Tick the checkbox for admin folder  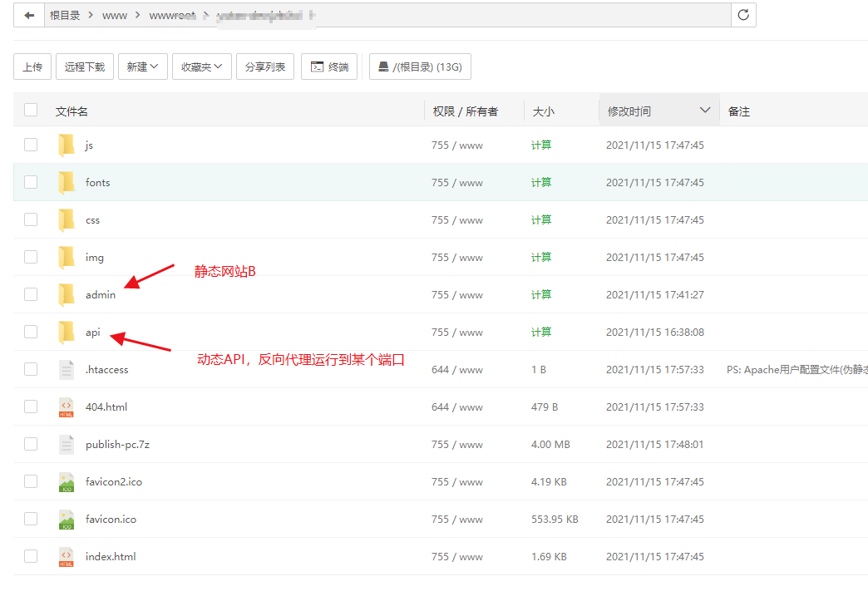pos(31,294)
